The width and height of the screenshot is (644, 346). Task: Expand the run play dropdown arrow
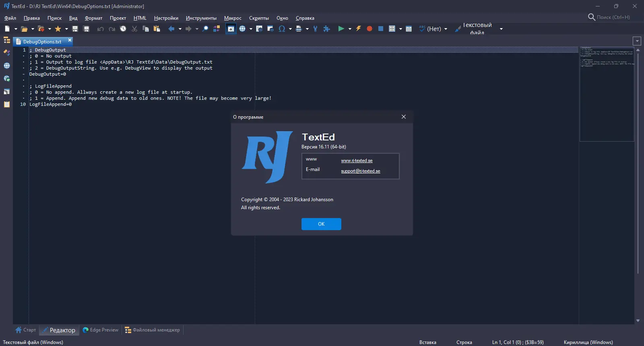coord(350,29)
